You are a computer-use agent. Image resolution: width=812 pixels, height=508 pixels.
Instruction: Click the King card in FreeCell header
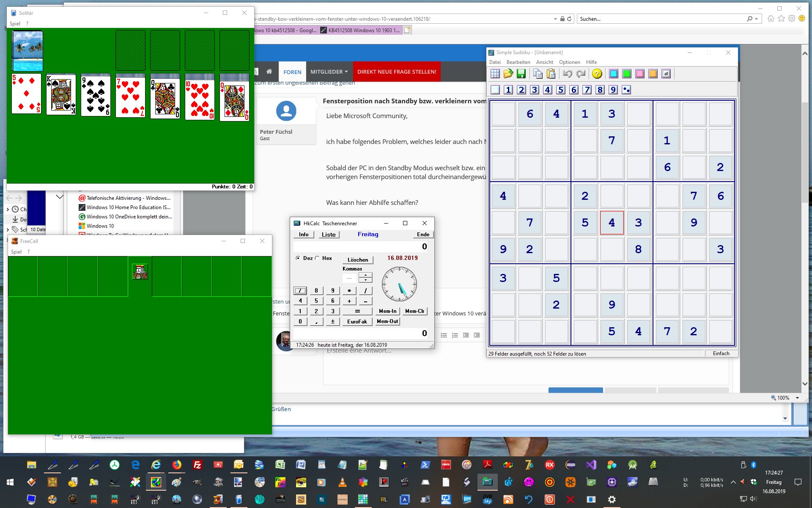[140, 272]
